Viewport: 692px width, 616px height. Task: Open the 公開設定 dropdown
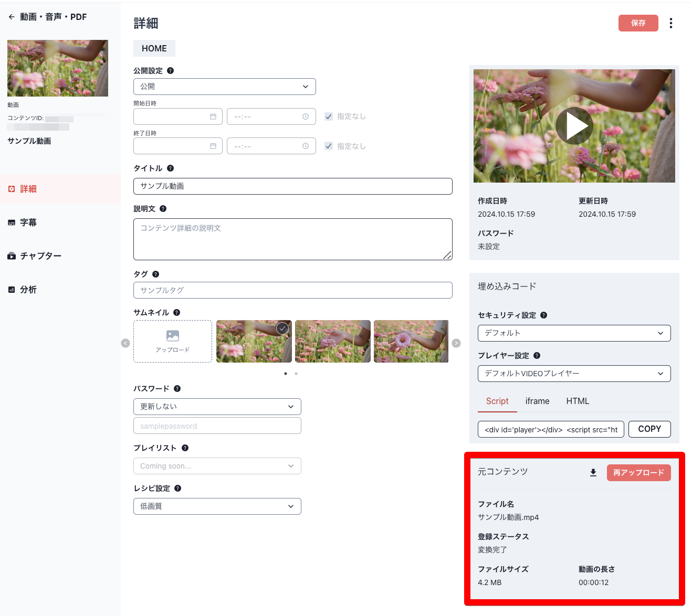(x=224, y=86)
